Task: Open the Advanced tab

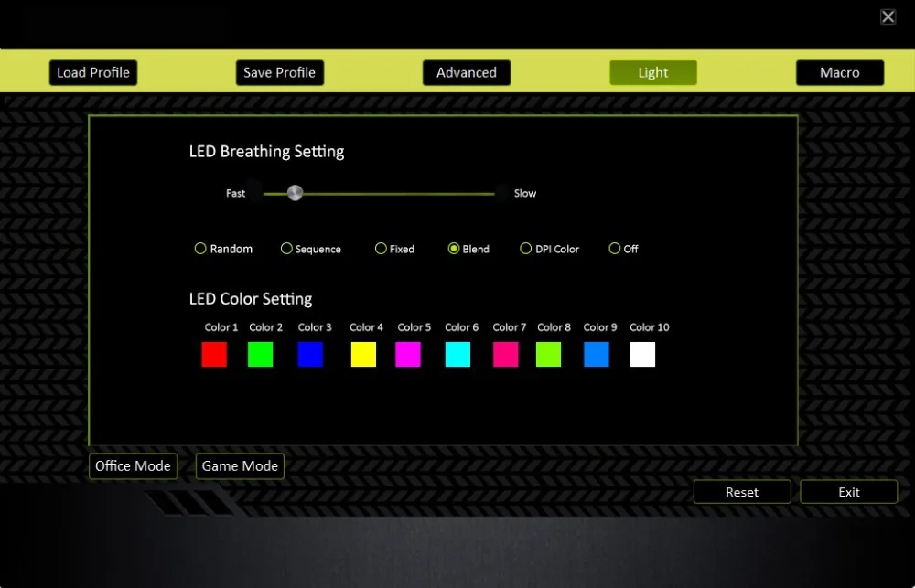Action: tap(467, 73)
